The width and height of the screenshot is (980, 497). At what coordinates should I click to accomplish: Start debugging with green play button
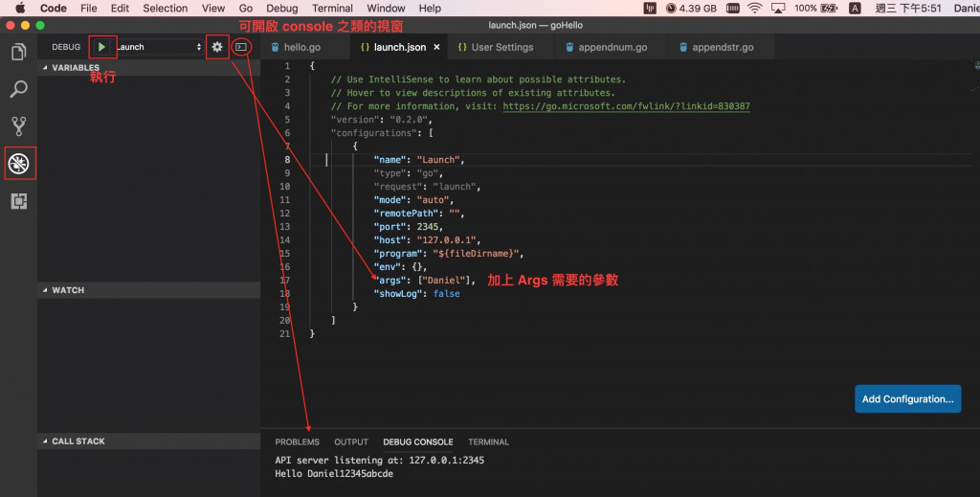coord(101,47)
